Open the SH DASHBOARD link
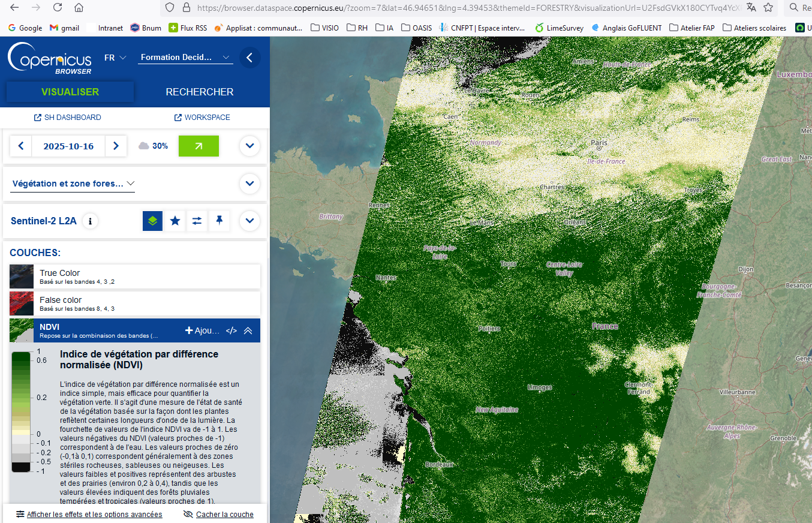This screenshot has height=523, width=812. 68,118
